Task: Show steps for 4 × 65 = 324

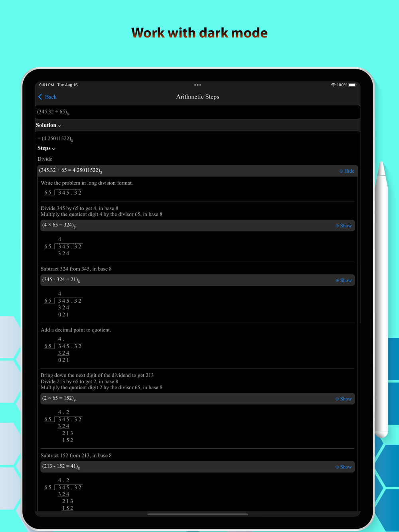Action: point(344,226)
